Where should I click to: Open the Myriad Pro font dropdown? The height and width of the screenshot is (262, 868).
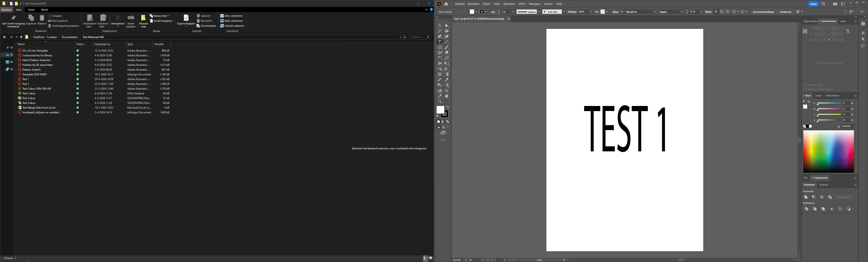[x=654, y=12]
